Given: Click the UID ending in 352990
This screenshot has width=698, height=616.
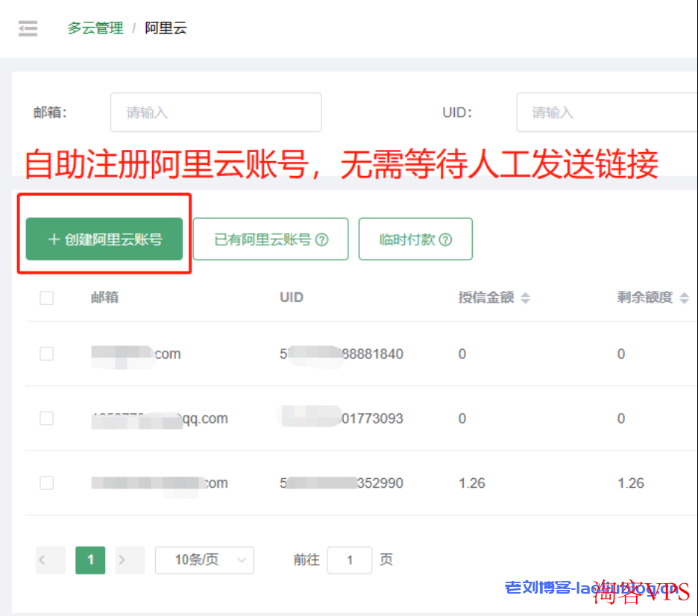Looking at the screenshot, I should pos(342,483).
